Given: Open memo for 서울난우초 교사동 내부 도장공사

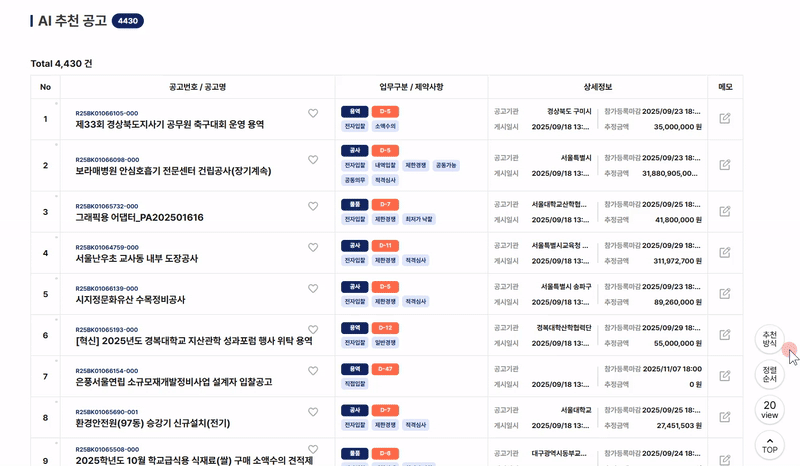Looking at the screenshot, I should pos(725,253).
